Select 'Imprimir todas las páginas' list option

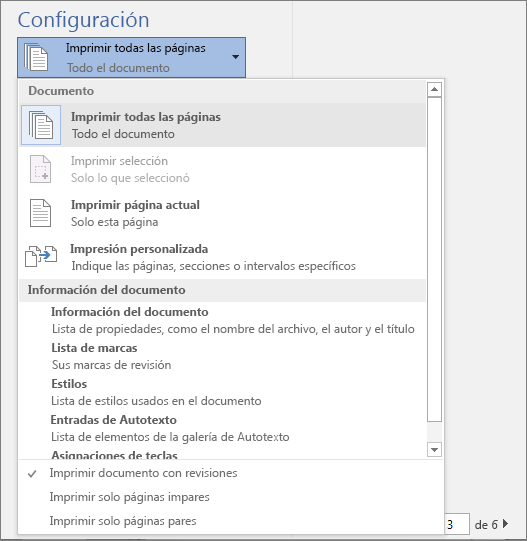click(x=223, y=125)
